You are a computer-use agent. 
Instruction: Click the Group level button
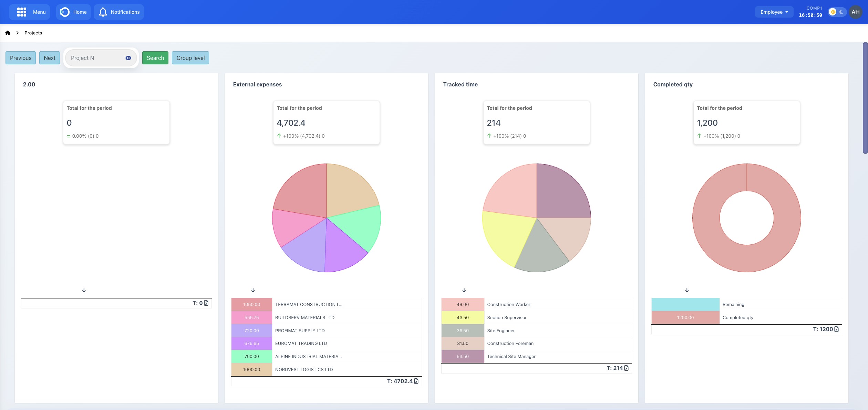coord(190,58)
